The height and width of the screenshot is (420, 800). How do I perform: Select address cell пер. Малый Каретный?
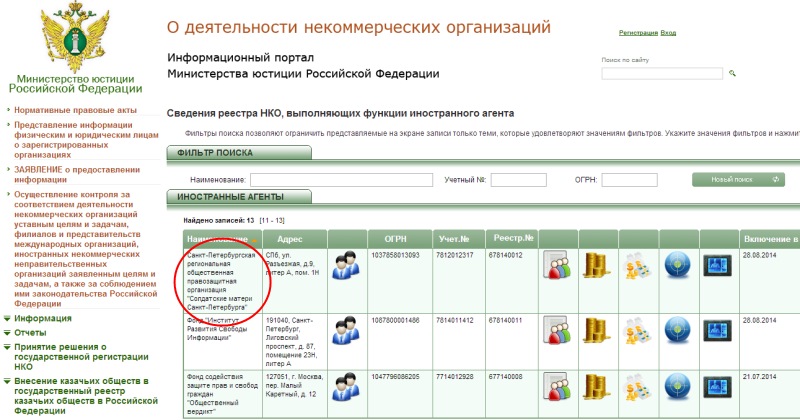point(294,385)
